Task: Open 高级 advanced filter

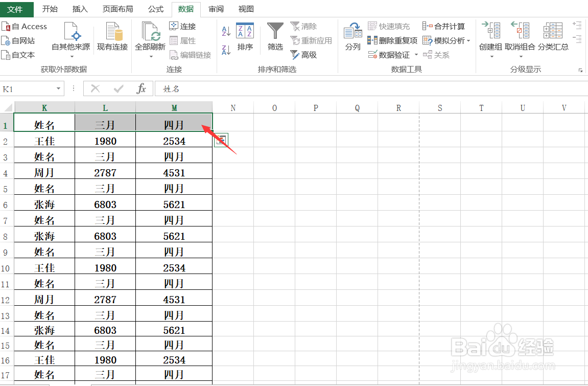Action: 304,55
